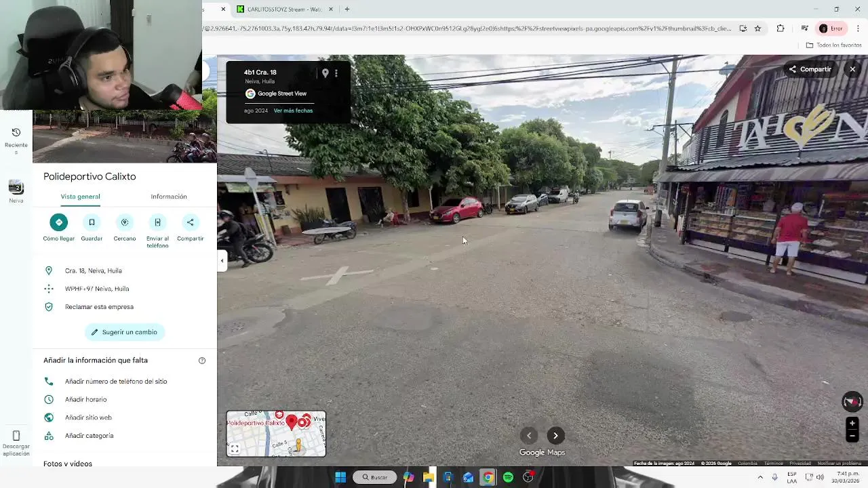The height and width of the screenshot is (488, 868).
Task: Go to previous Street View image arrow
Action: pyautogui.click(x=529, y=436)
